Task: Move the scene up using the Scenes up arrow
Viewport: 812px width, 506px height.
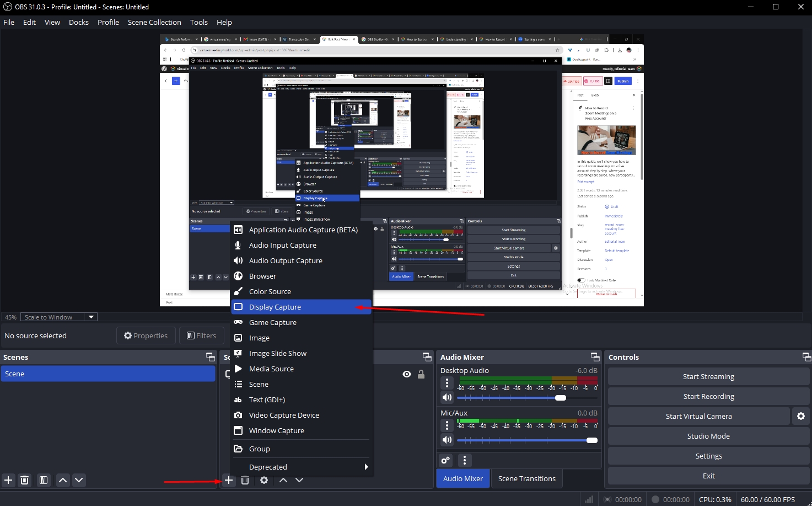Action: pos(63,480)
